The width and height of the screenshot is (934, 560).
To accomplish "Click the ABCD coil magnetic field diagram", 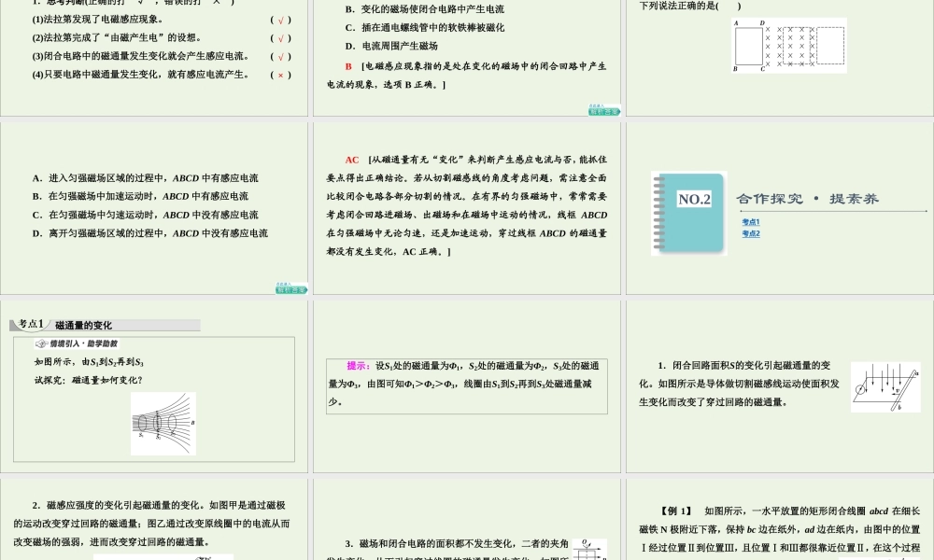I will pos(788,45).
